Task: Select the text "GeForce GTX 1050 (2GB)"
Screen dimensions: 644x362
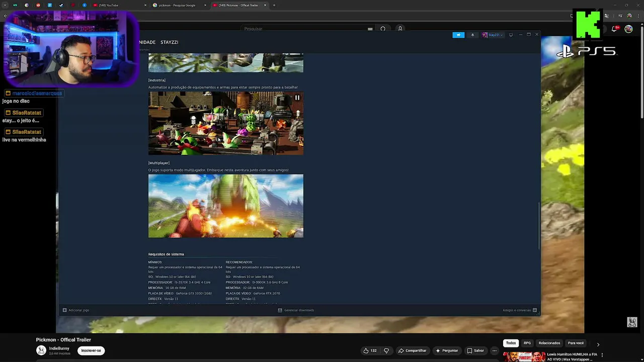Action: click(194, 293)
